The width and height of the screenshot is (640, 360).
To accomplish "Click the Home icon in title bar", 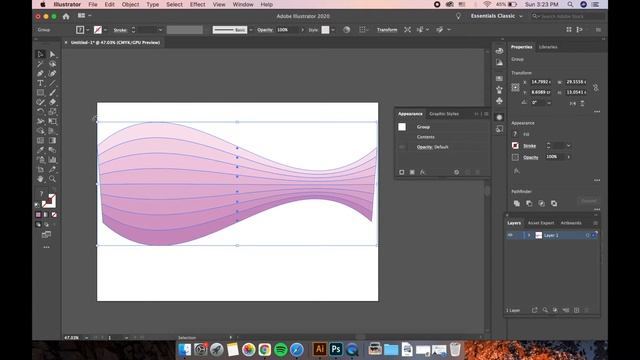I will point(66,16).
